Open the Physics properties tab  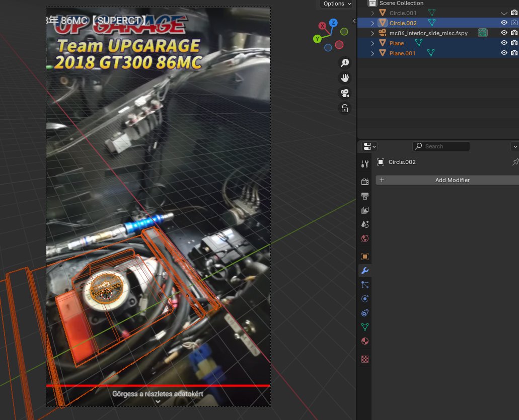(x=365, y=299)
